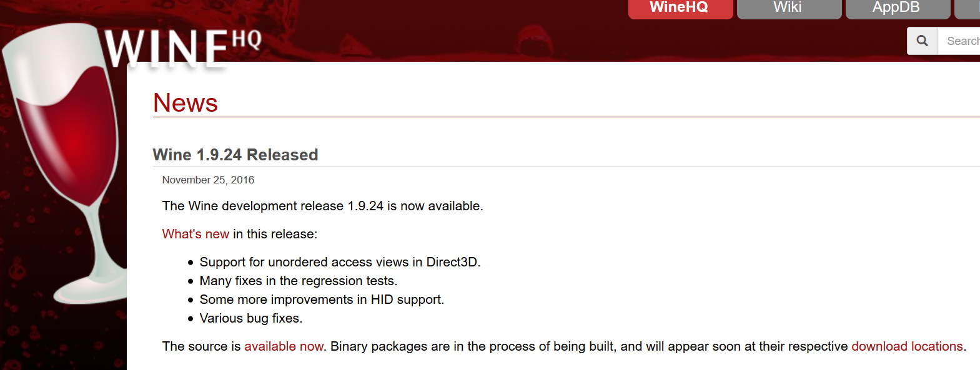Click the date "November 25, 2016"
Viewport: 980px width, 370px height.
[x=208, y=180]
